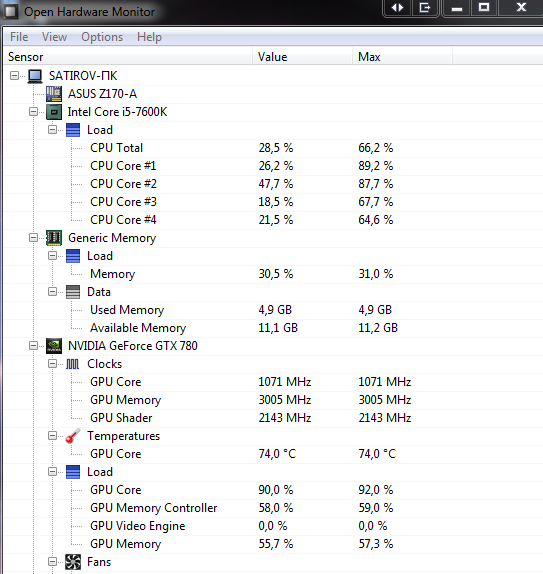The height and width of the screenshot is (574, 543).
Task: Click the 2143 MHz GPU Shader value
Action: tap(285, 418)
